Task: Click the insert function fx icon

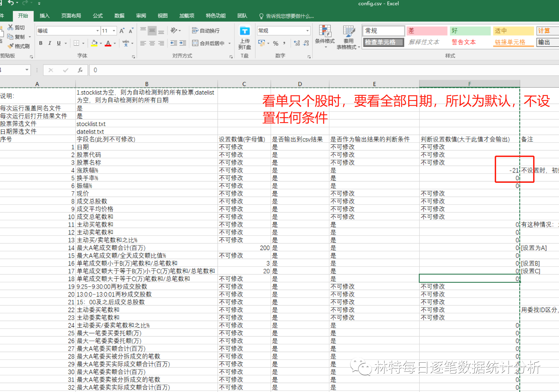Action: [80, 70]
